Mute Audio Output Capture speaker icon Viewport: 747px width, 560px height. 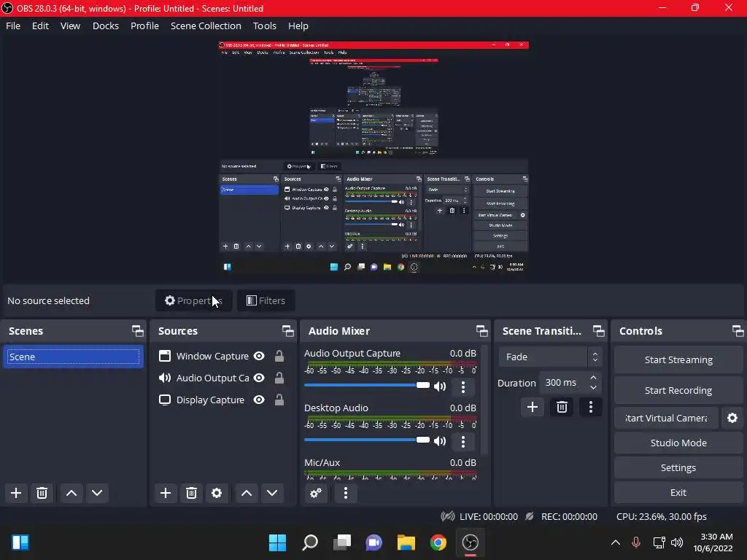(440, 386)
